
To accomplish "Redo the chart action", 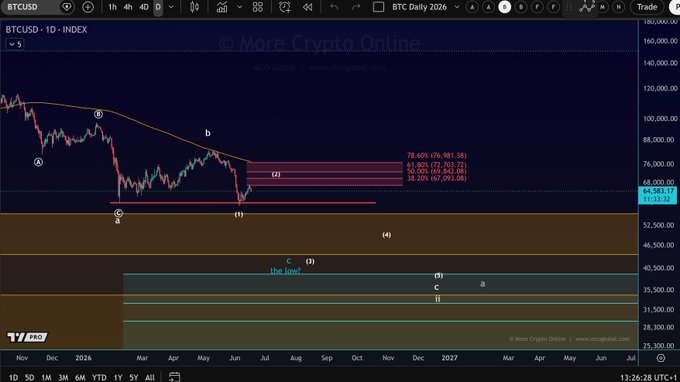I will coord(356,7).
